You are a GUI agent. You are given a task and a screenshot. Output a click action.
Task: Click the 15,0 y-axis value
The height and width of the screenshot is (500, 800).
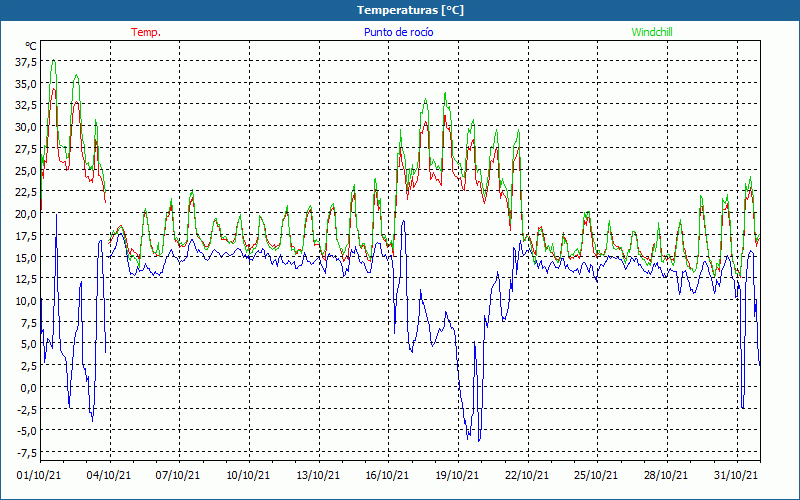(x=27, y=257)
